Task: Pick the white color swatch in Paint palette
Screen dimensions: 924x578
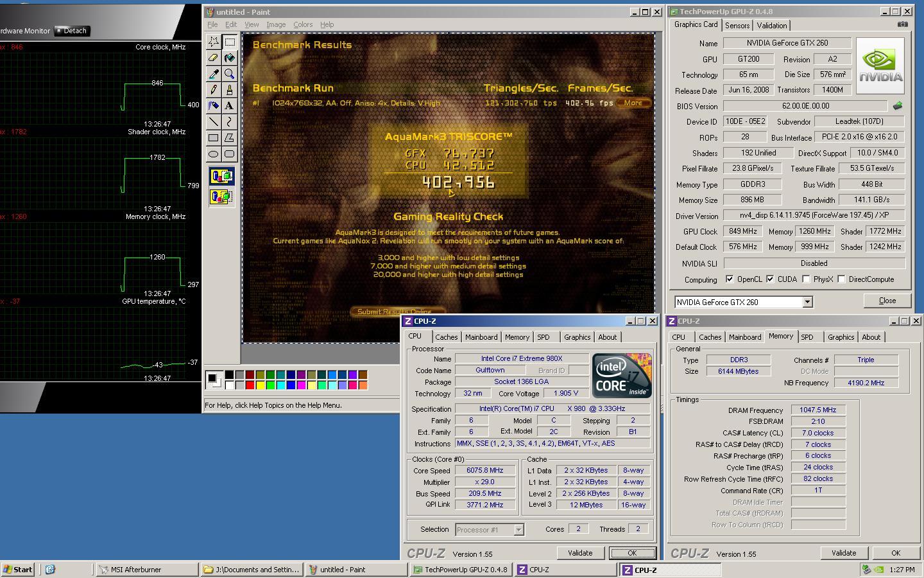Action: click(x=229, y=385)
